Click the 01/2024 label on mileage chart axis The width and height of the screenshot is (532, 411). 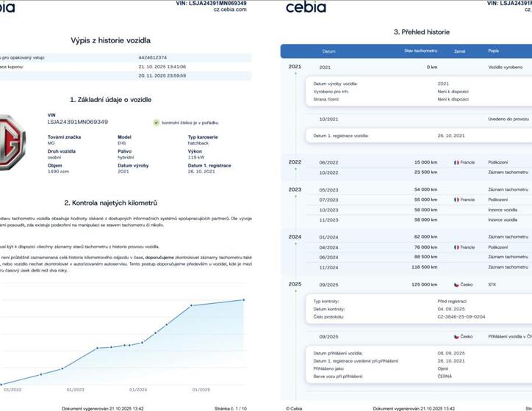pos(138,390)
